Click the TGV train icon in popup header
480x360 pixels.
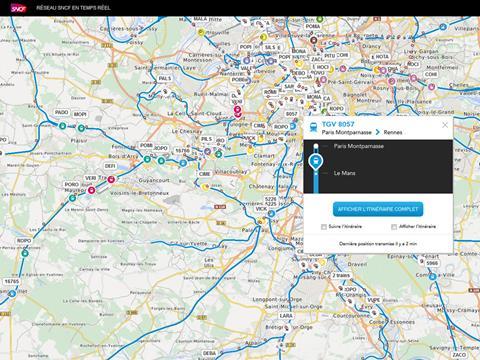point(313,126)
